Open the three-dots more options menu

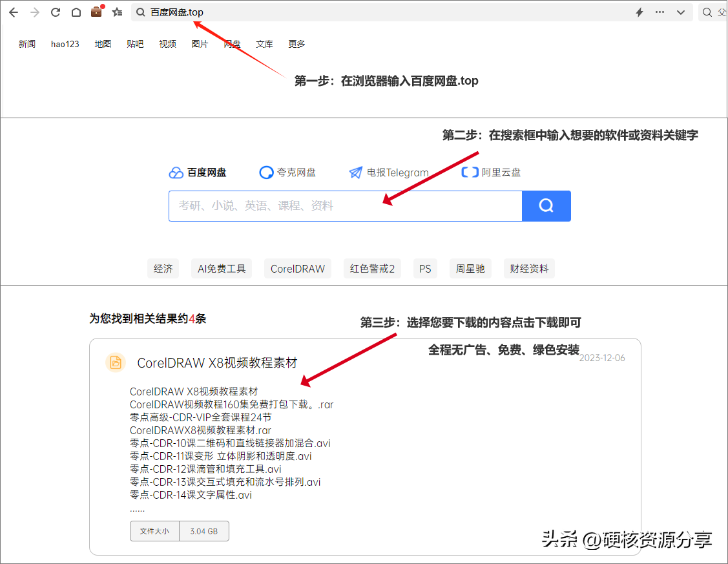click(x=660, y=12)
